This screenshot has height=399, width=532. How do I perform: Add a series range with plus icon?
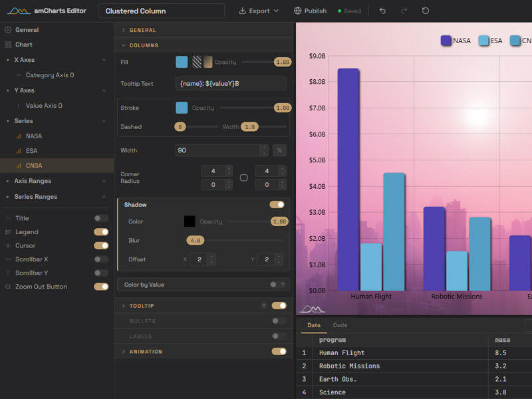104,196
